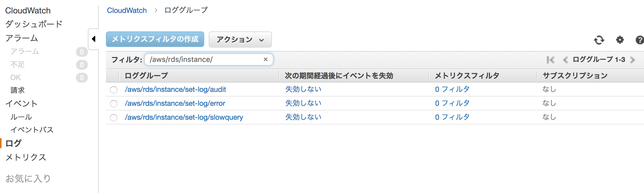
Task: Change retention for the slowquery log group
Action: [x=303, y=117]
